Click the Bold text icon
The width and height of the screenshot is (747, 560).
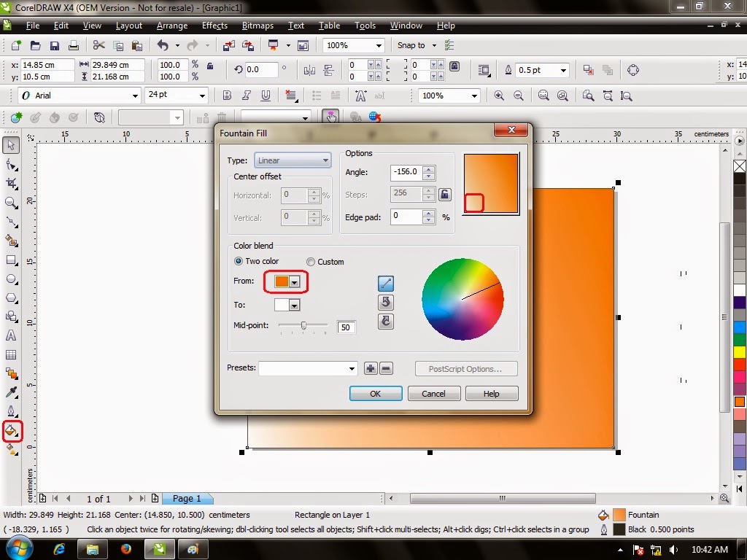coord(227,96)
